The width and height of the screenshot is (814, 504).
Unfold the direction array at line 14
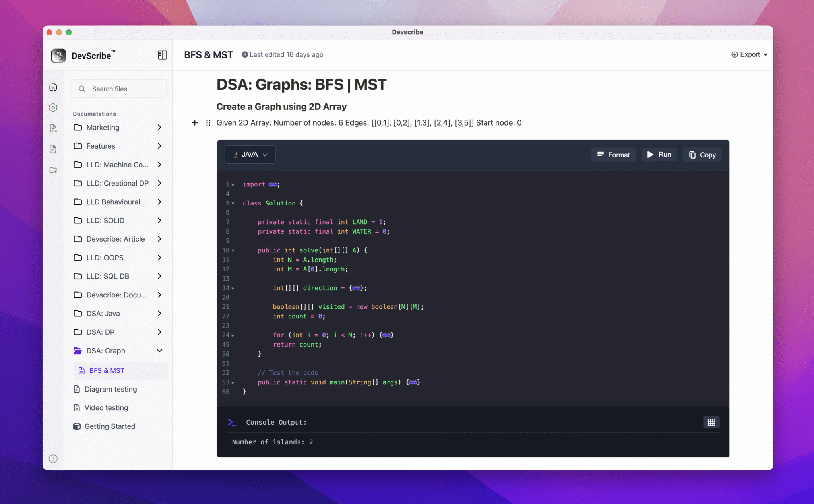tap(233, 288)
